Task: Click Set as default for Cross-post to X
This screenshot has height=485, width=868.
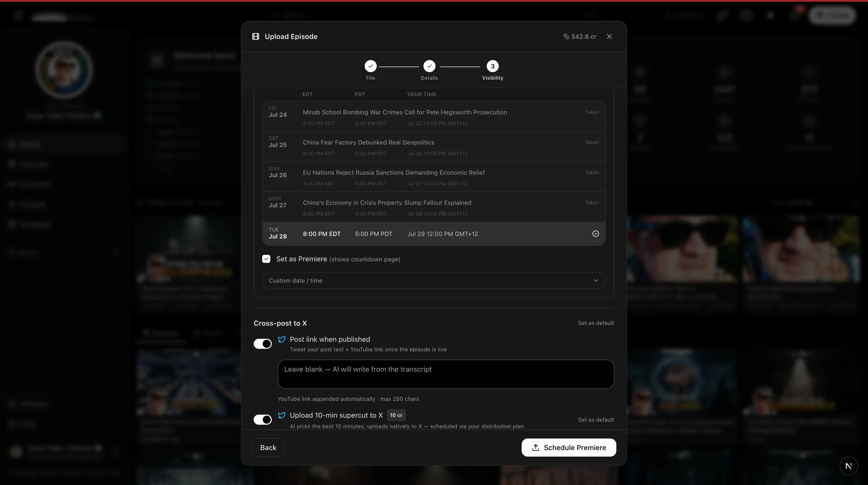Action: [596, 323]
